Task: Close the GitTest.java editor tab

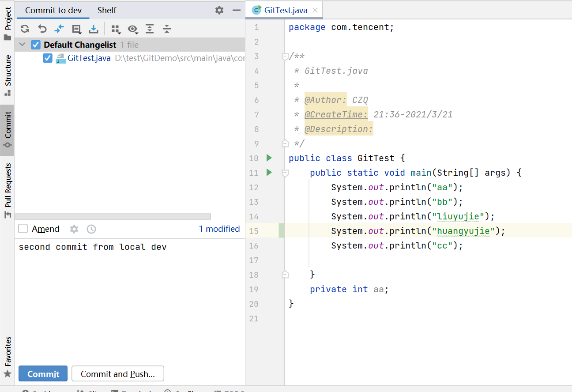Action: pos(315,10)
